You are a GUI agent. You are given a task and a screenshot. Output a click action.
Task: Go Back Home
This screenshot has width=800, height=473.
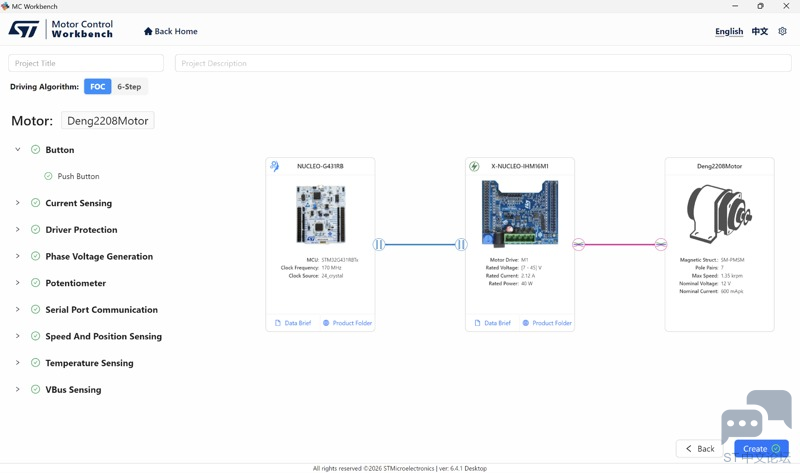171,31
